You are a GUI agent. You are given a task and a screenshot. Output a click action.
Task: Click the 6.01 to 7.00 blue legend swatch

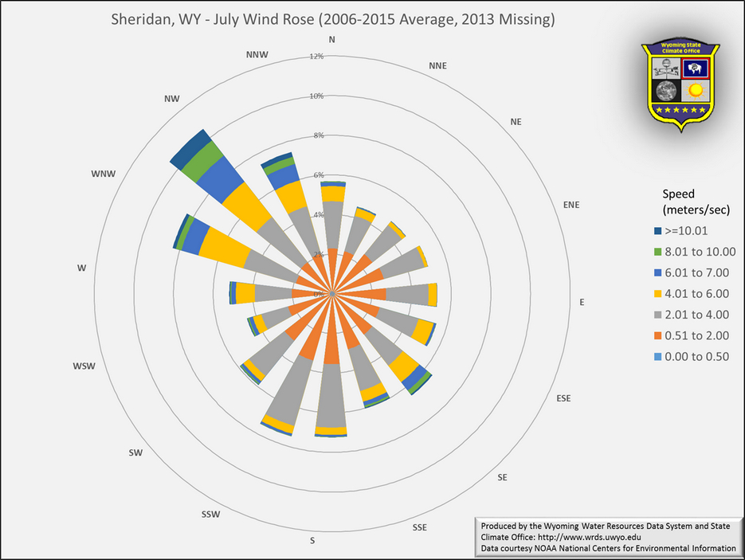click(x=657, y=272)
